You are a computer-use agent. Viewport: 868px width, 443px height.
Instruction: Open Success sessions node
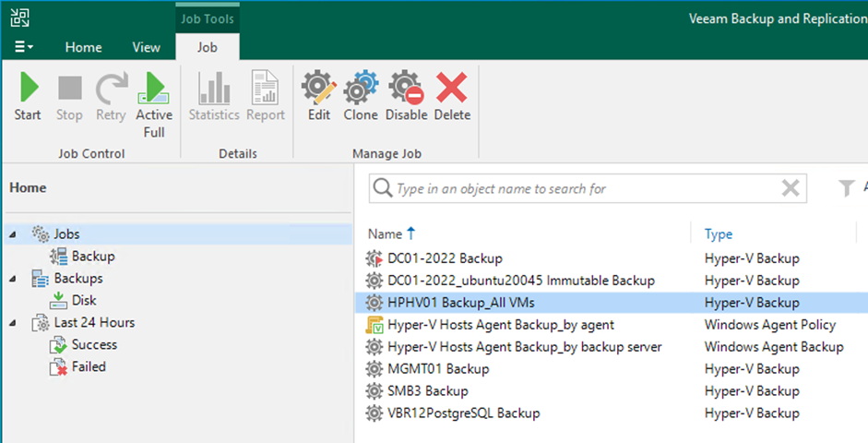pos(94,345)
